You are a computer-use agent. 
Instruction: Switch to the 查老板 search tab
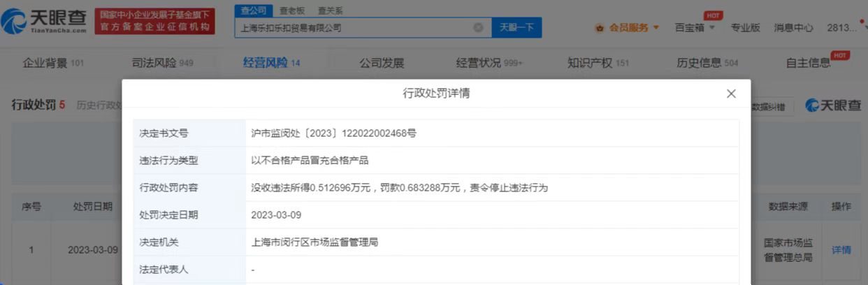pyautogui.click(x=291, y=10)
